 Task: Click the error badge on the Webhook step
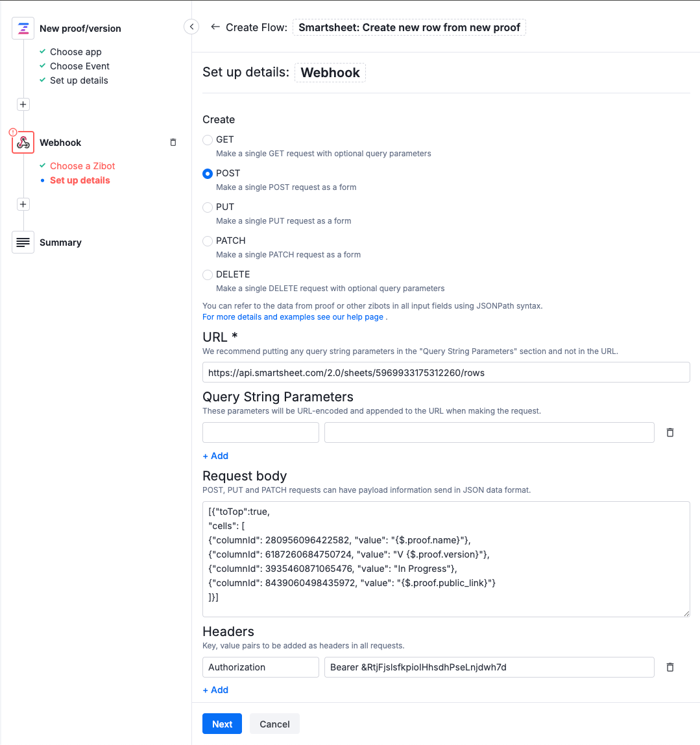click(12, 132)
